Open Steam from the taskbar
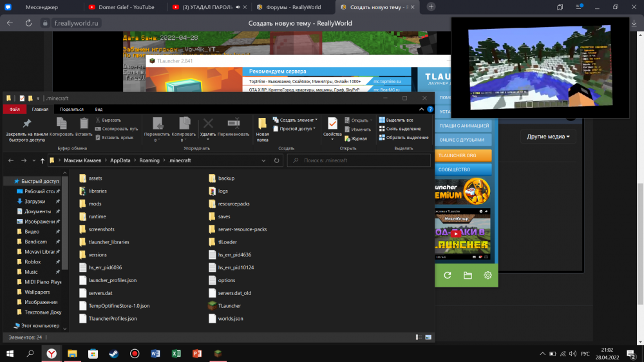This screenshot has height=362, width=644. pyautogui.click(x=114, y=354)
